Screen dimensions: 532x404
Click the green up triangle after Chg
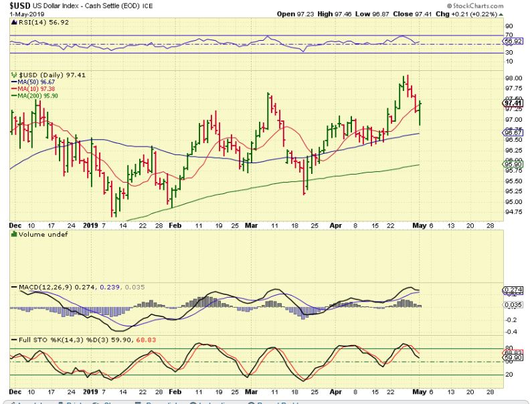point(501,14)
